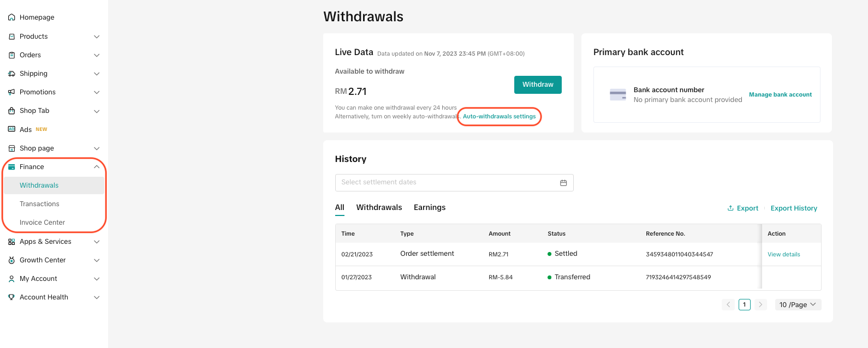Select Withdrawals in Finance submenu

pos(53,185)
